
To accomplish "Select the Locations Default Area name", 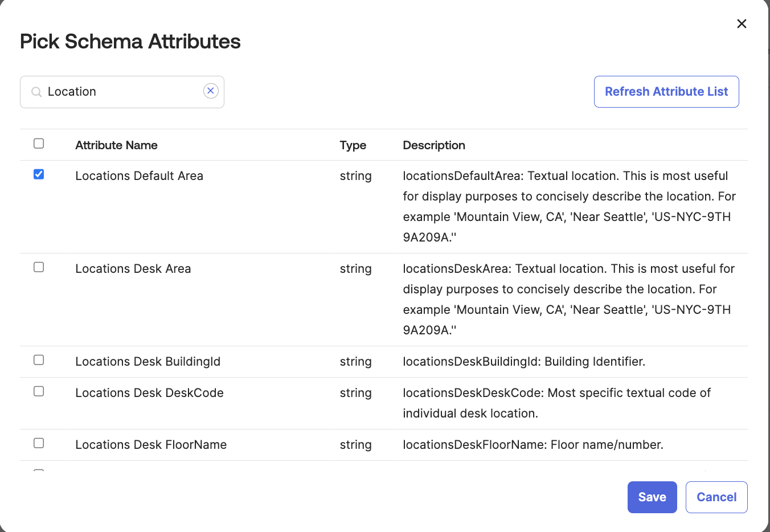I will (x=139, y=176).
